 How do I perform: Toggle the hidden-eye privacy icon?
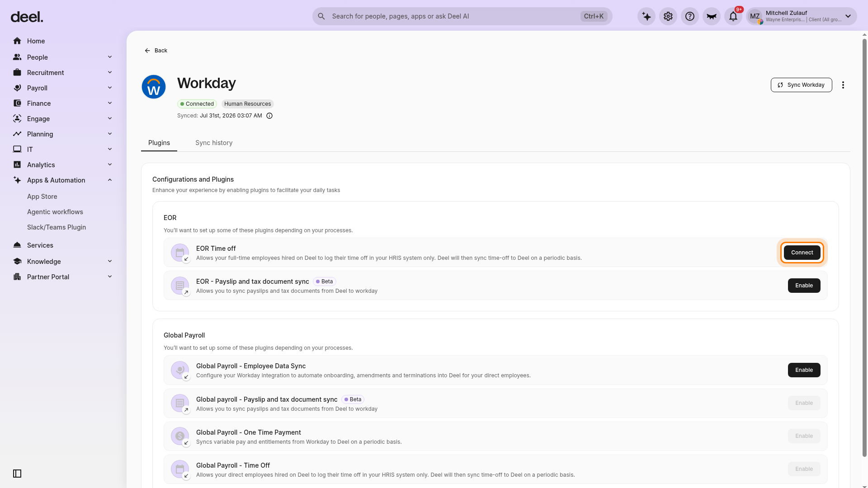[712, 16]
